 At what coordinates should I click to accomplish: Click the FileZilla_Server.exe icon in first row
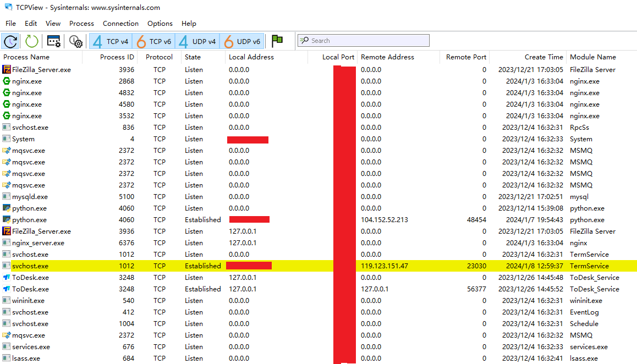point(7,70)
